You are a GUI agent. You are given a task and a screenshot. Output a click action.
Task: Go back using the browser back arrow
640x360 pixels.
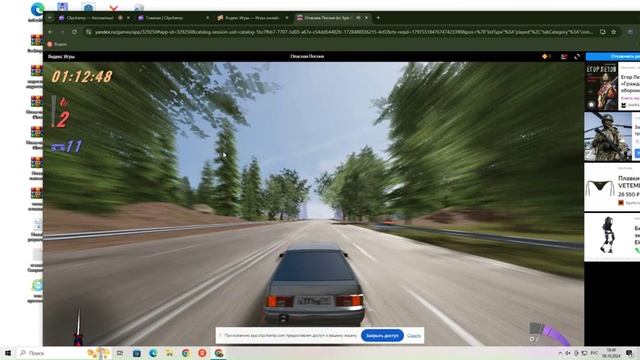point(51,32)
